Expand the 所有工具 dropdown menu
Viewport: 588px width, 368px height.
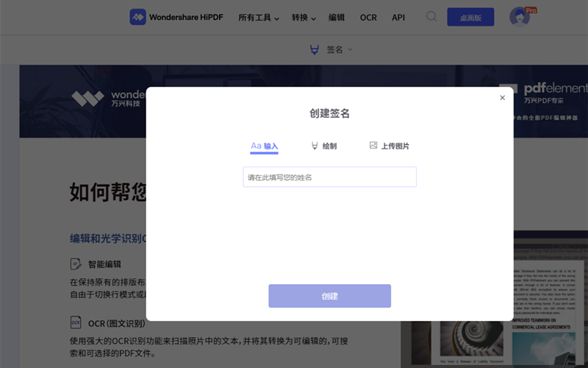tap(259, 18)
